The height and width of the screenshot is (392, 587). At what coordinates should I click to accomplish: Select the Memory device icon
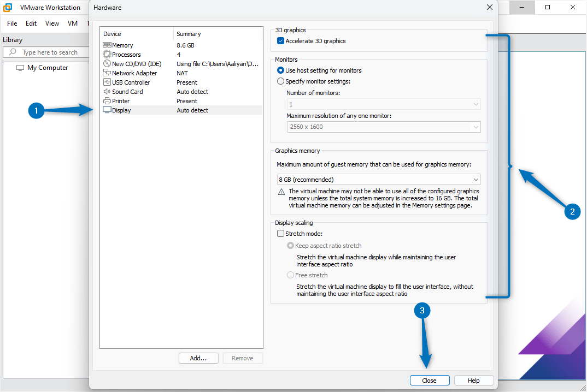point(106,45)
